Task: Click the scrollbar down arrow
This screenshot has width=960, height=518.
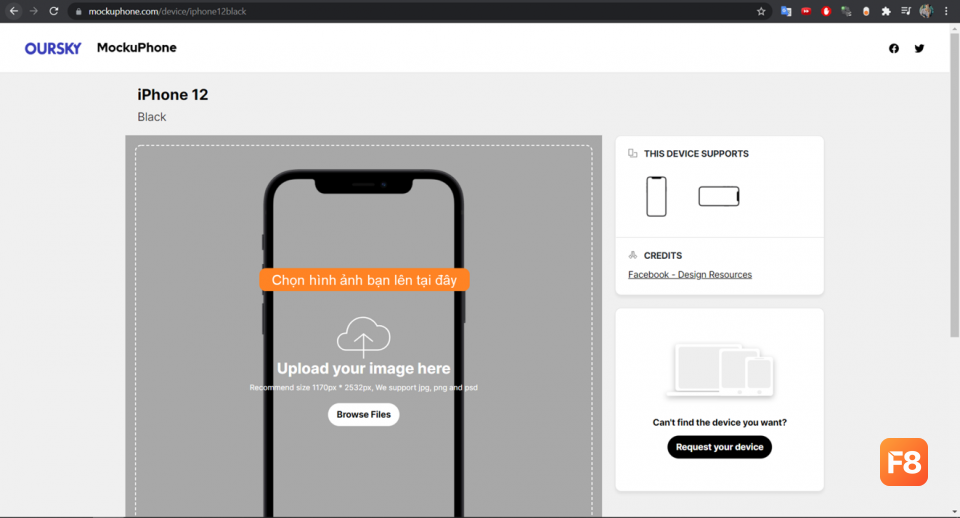Action: (954, 512)
